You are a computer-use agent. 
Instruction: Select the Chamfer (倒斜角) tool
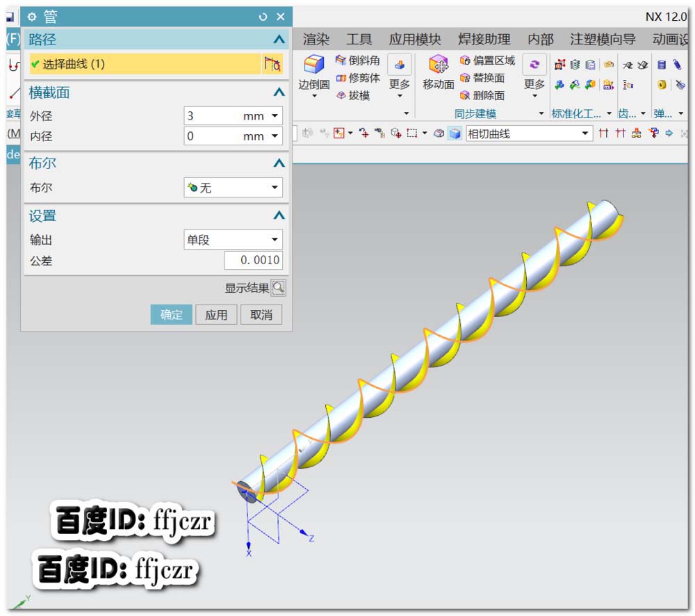point(358,60)
